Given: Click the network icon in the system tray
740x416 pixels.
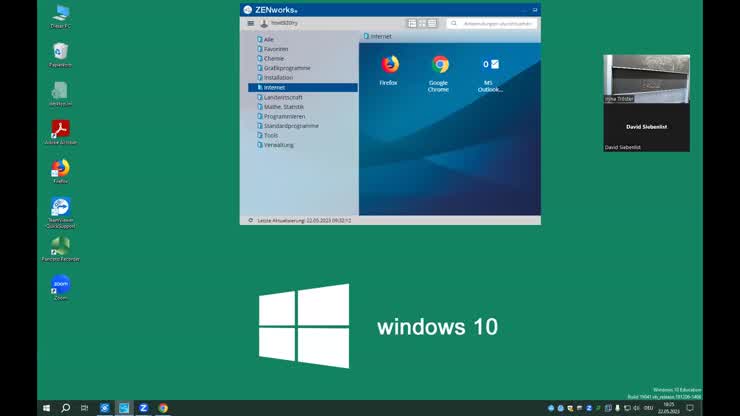Looking at the screenshot, I should (627, 408).
